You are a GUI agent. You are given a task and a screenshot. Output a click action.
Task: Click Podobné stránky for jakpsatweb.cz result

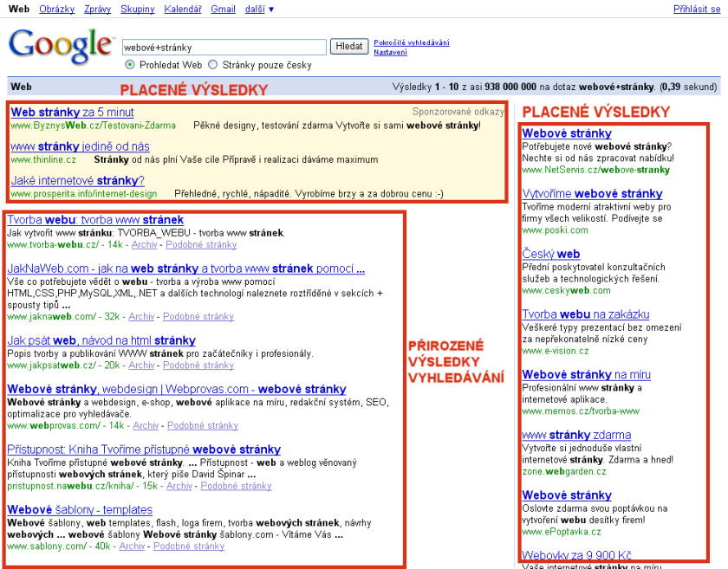(198, 365)
